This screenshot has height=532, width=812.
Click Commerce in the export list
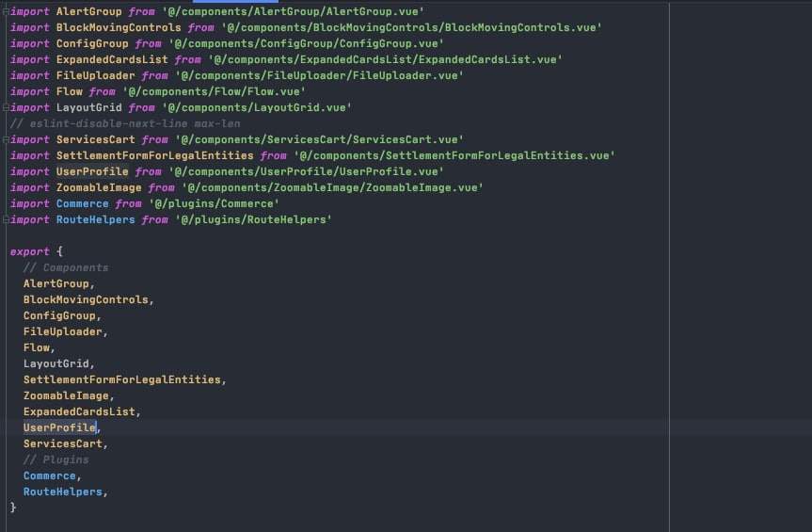50,476
